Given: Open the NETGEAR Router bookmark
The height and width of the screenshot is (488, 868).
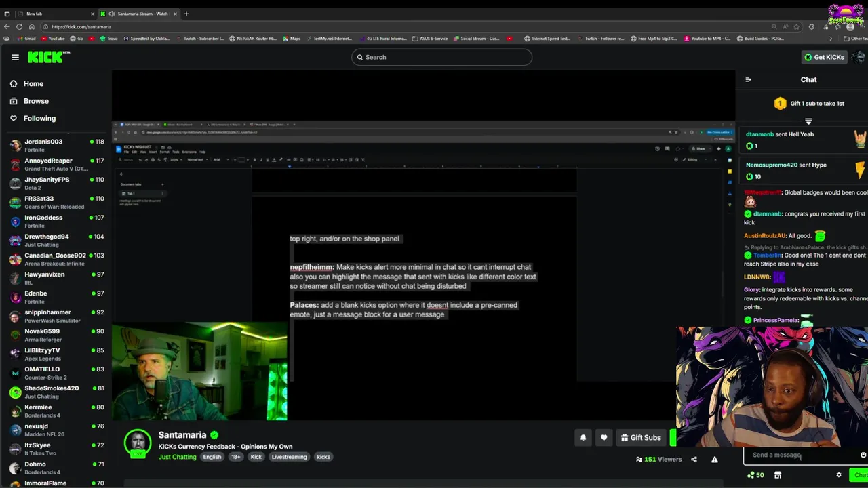Looking at the screenshot, I should pyautogui.click(x=254, y=39).
